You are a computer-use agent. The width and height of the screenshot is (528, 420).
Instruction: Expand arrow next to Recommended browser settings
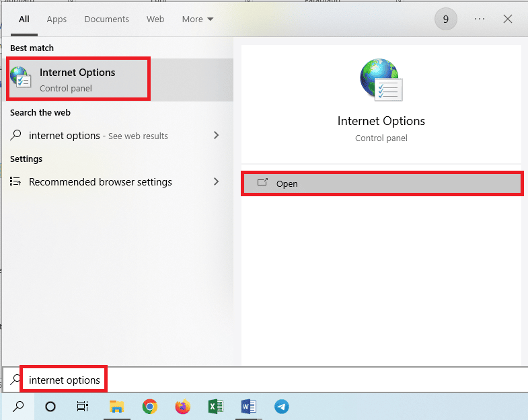click(x=216, y=181)
